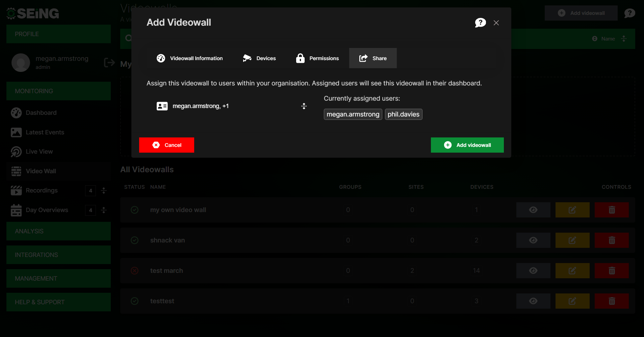
Task: Switch to the Devices tab
Action: click(x=259, y=58)
